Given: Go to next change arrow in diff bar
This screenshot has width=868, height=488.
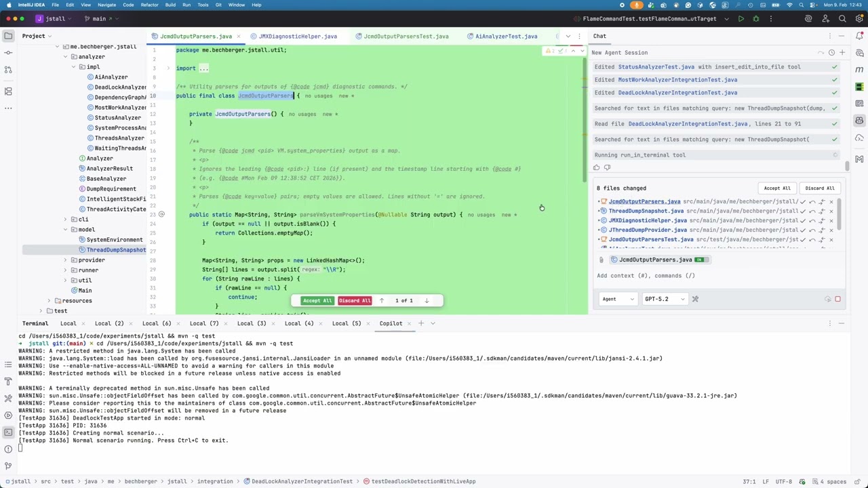Looking at the screenshot, I should pyautogui.click(x=427, y=300).
